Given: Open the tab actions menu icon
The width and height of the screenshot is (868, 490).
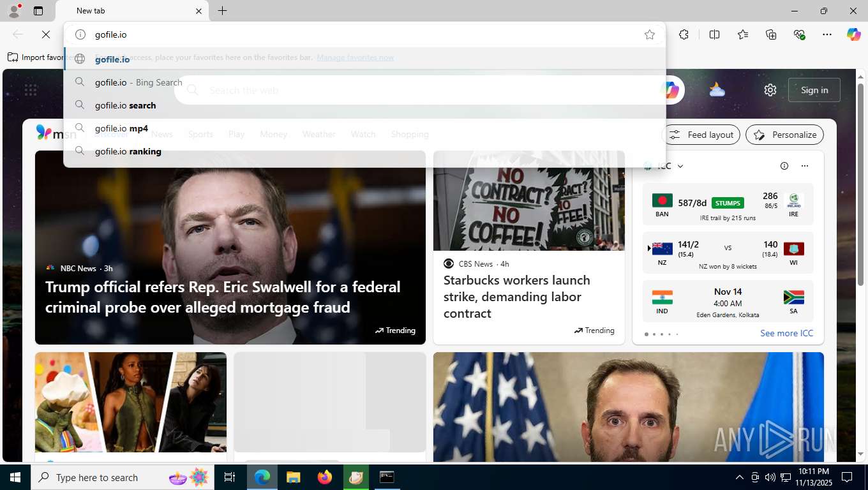Looking at the screenshot, I should [x=38, y=11].
